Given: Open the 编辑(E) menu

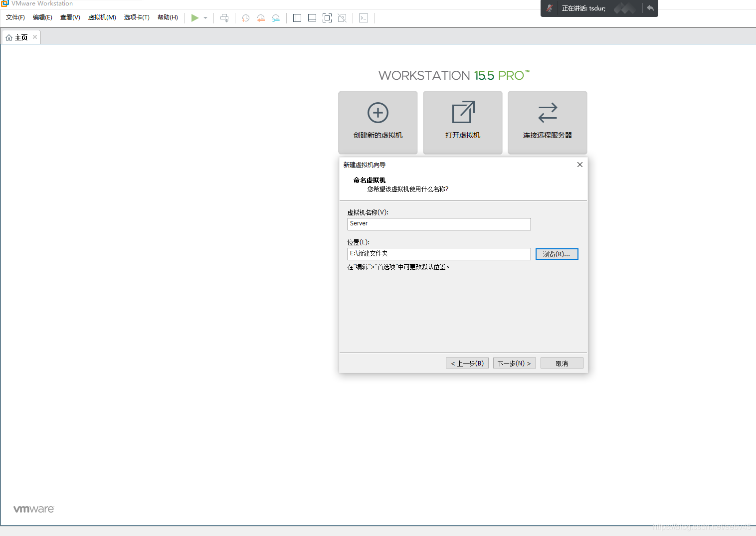Looking at the screenshot, I should point(42,17).
